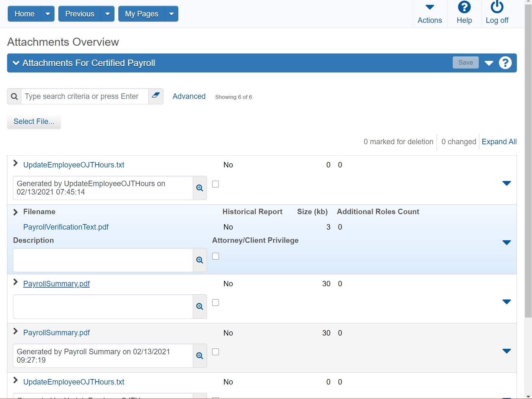Expand last UpdateEmployeeOJTHours.txt row chevron
Viewport: 532px width, 399px height.
[15, 380]
